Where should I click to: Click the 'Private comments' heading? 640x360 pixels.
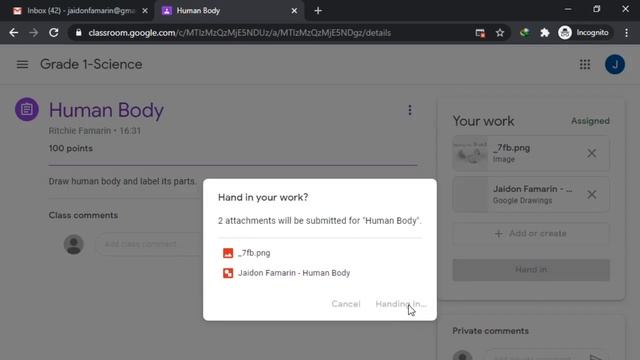[490, 331]
